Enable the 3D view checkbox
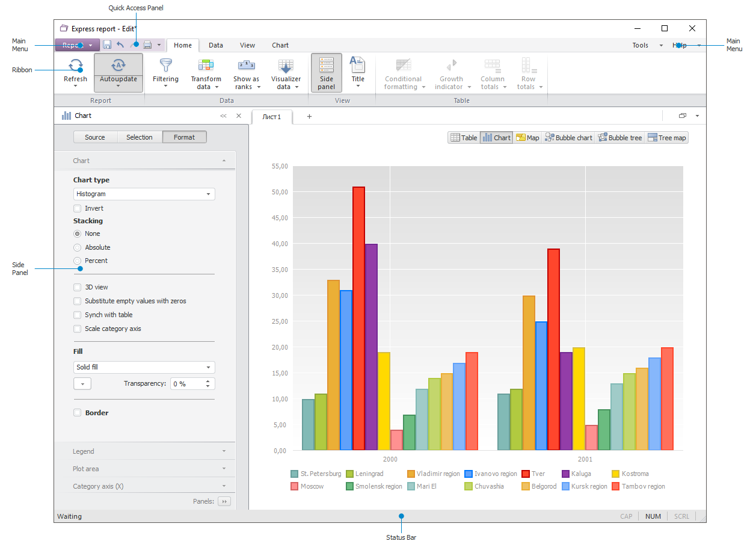The height and width of the screenshot is (544, 756). [x=78, y=288]
